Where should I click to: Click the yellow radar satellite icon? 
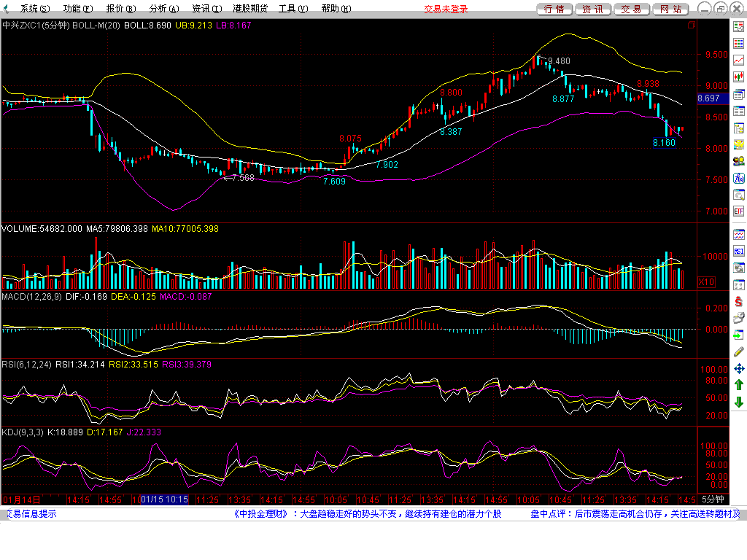738,144
